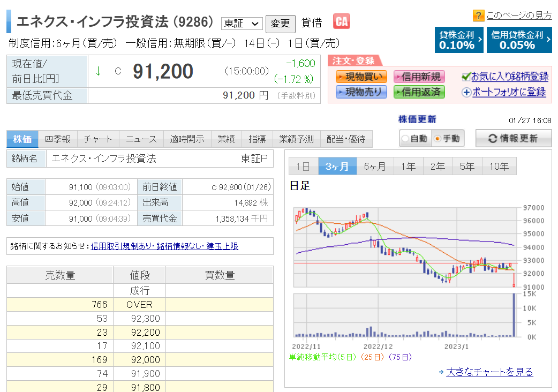The image size is (558, 392).
Task: Select the 5年 chart period
Action: point(467,166)
